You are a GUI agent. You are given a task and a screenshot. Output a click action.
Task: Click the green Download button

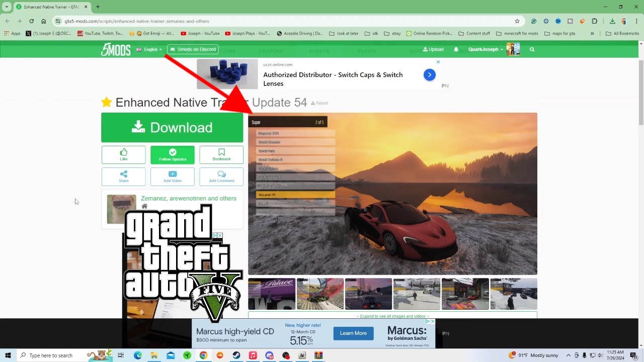(x=172, y=127)
